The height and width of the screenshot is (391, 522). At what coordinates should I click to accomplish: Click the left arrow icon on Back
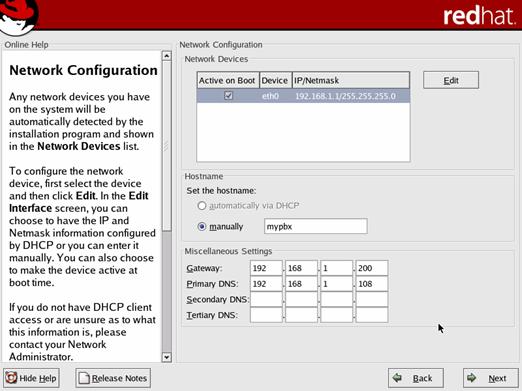click(x=397, y=378)
